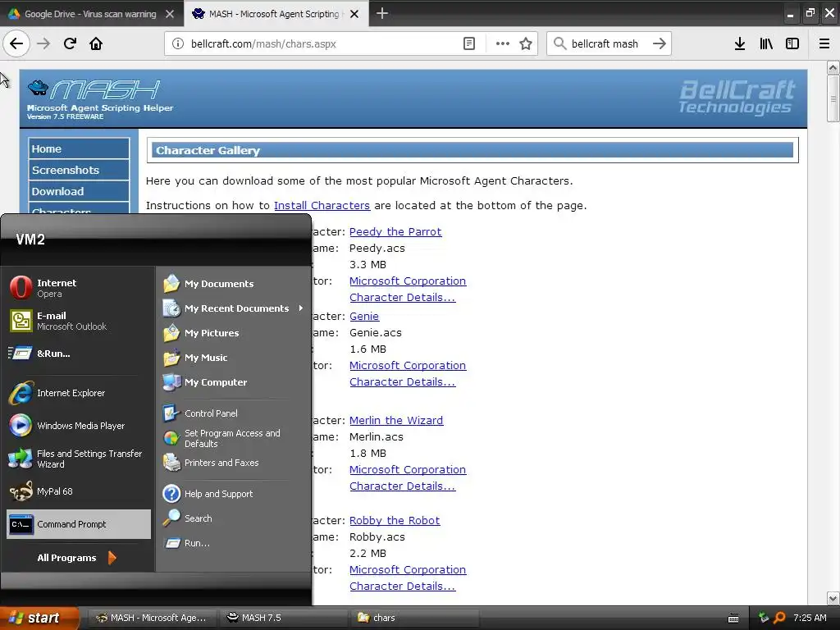This screenshot has width=840, height=630.
Task: Open the browser home page icon
Action: click(x=96, y=44)
